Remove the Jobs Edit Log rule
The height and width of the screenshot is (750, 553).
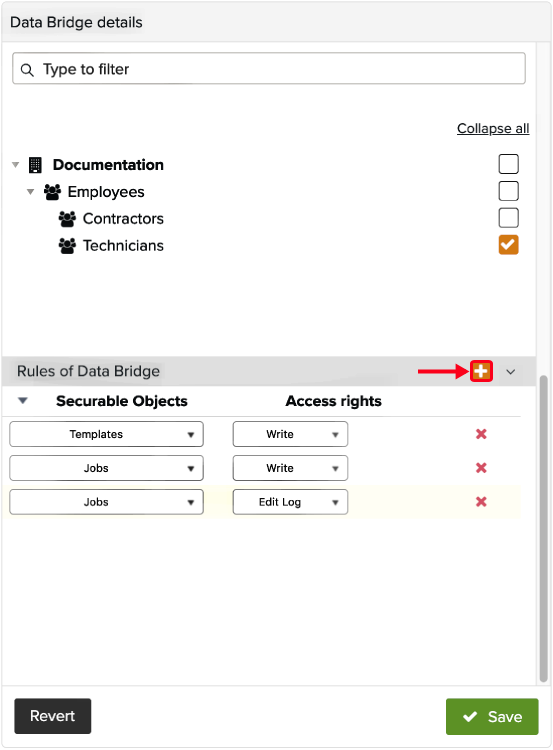coord(481,502)
